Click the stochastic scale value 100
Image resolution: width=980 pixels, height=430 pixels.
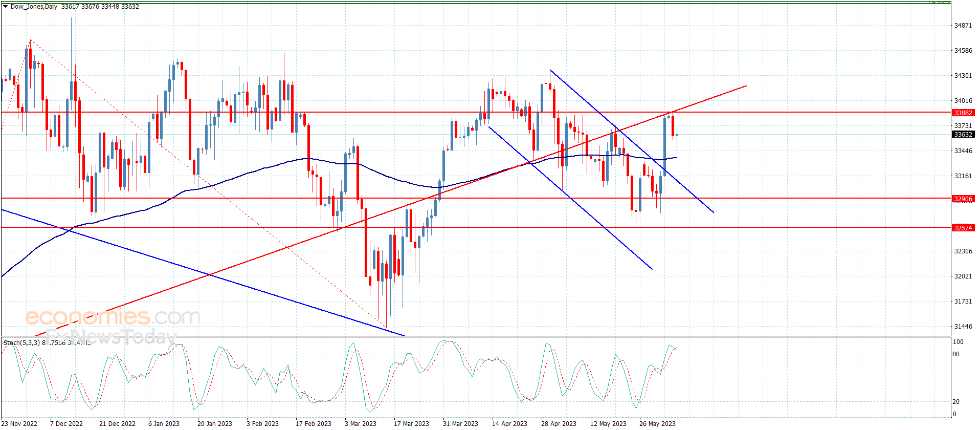958,342
